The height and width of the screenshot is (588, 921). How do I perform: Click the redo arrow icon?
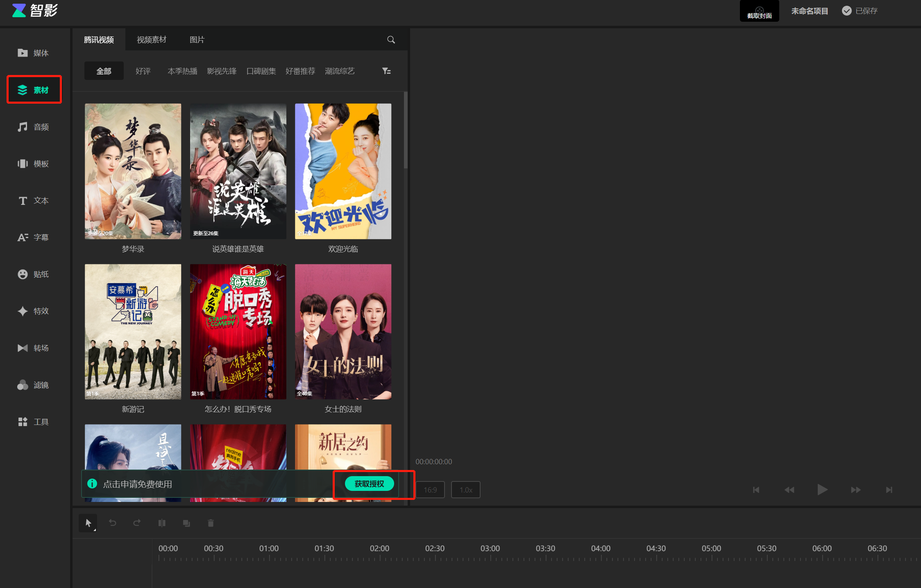[x=137, y=523]
